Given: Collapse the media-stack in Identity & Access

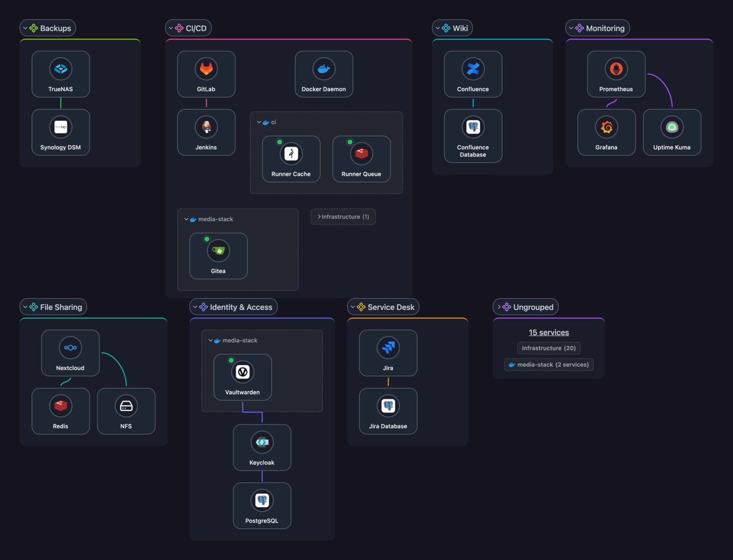Looking at the screenshot, I should pyautogui.click(x=210, y=341).
